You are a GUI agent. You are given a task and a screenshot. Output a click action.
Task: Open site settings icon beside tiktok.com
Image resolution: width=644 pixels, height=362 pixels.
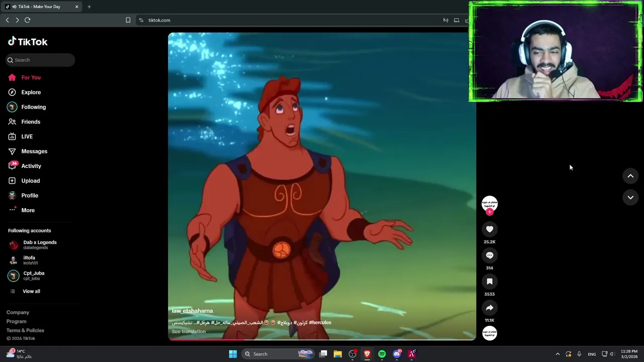point(141,20)
